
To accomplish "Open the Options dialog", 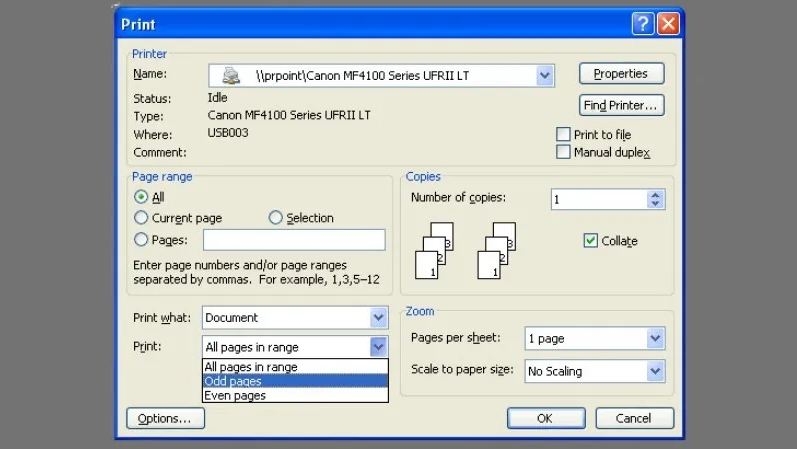I will [x=166, y=418].
